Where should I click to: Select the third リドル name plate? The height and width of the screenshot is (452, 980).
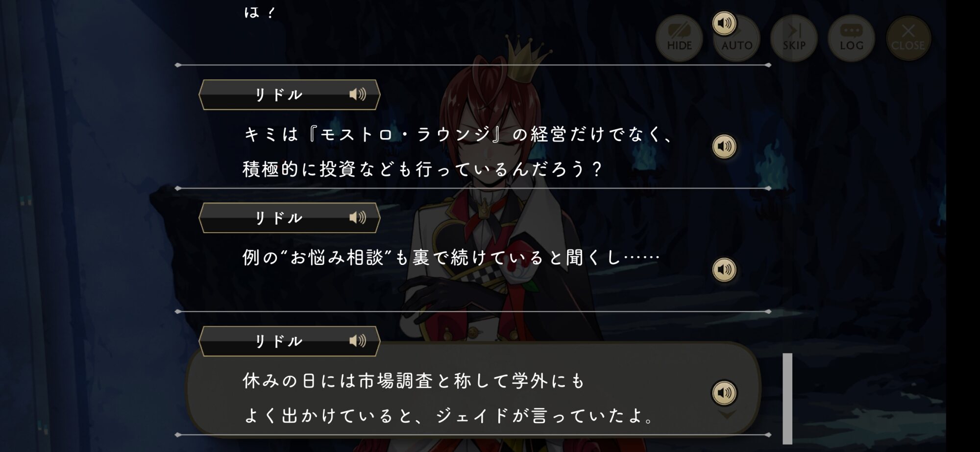click(x=289, y=341)
